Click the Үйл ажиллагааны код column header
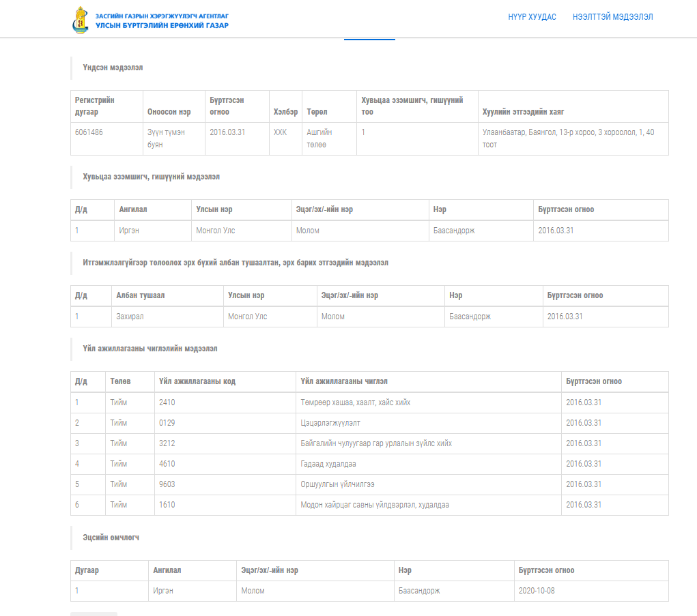 click(x=197, y=381)
